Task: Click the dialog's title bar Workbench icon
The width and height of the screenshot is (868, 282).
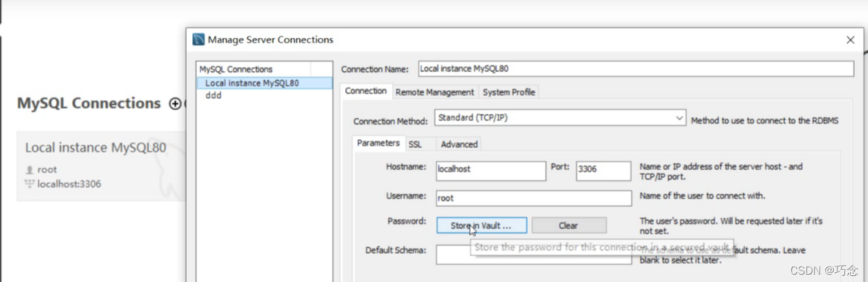Action: tap(198, 40)
